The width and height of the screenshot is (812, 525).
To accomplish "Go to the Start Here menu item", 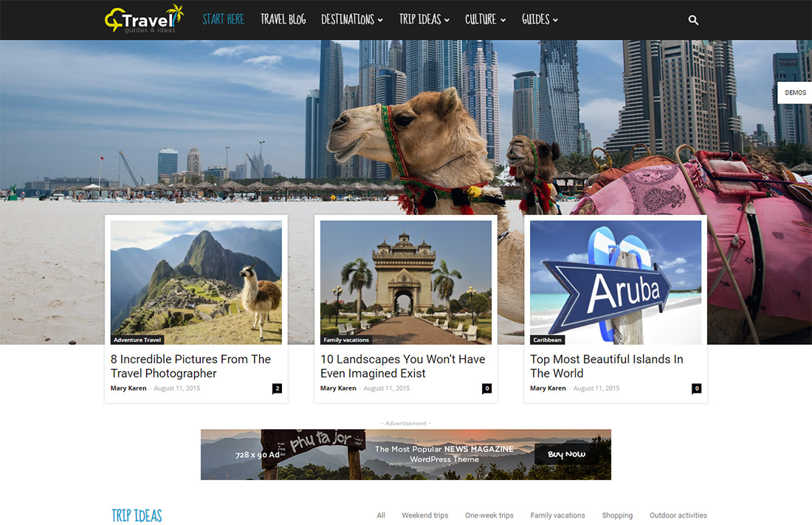I will point(223,20).
